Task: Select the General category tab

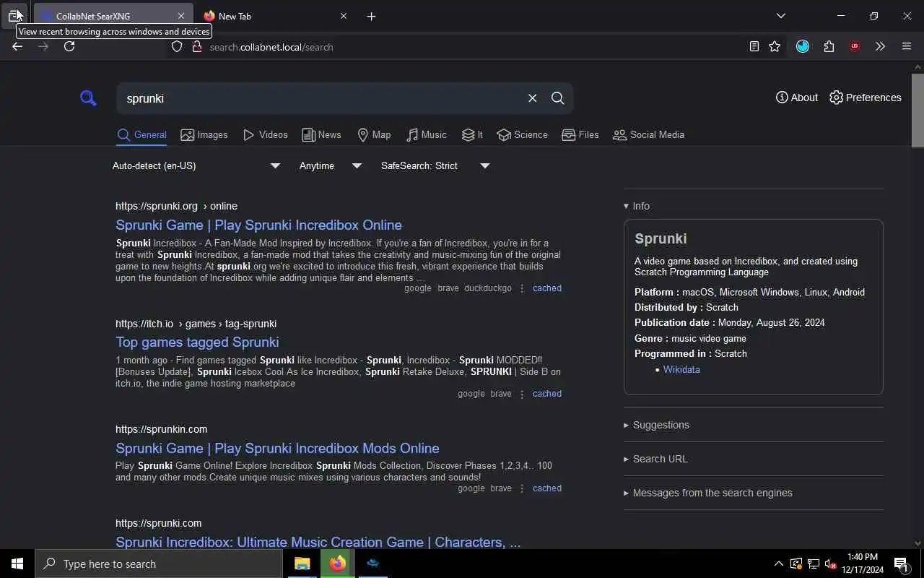Action: click(141, 135)
